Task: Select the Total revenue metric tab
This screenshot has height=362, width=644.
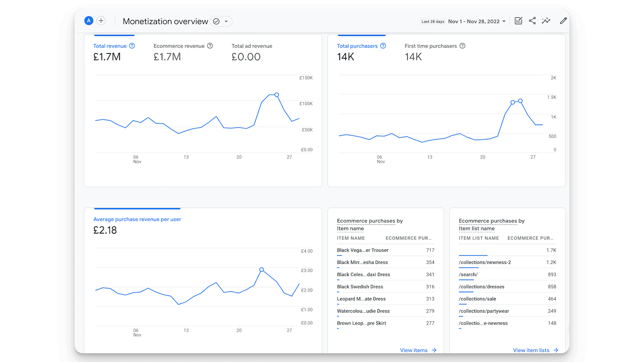Action: (x=114, y=52)
